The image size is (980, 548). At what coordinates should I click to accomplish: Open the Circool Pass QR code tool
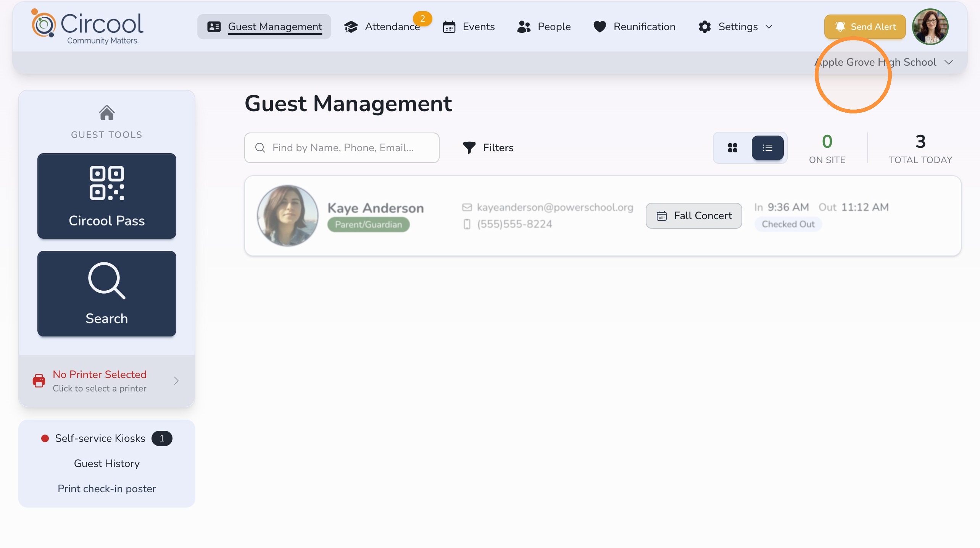click(107, 196)
